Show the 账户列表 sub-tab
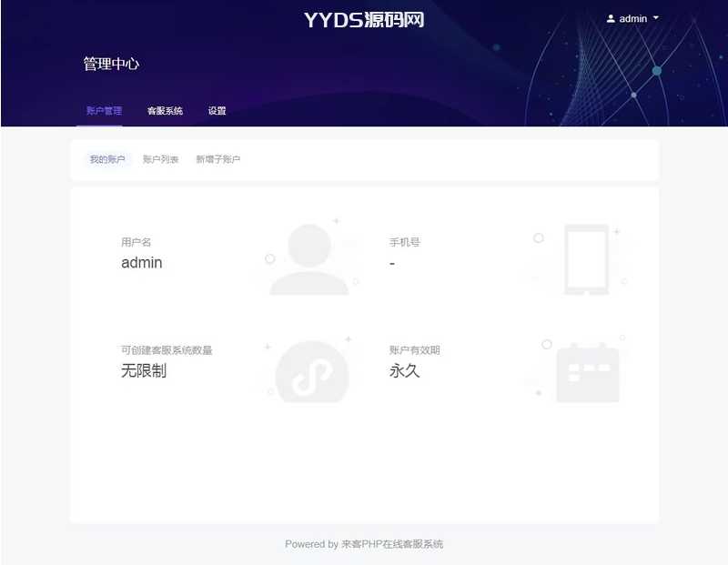Screen dimensions: 728x565 (161, 159)
